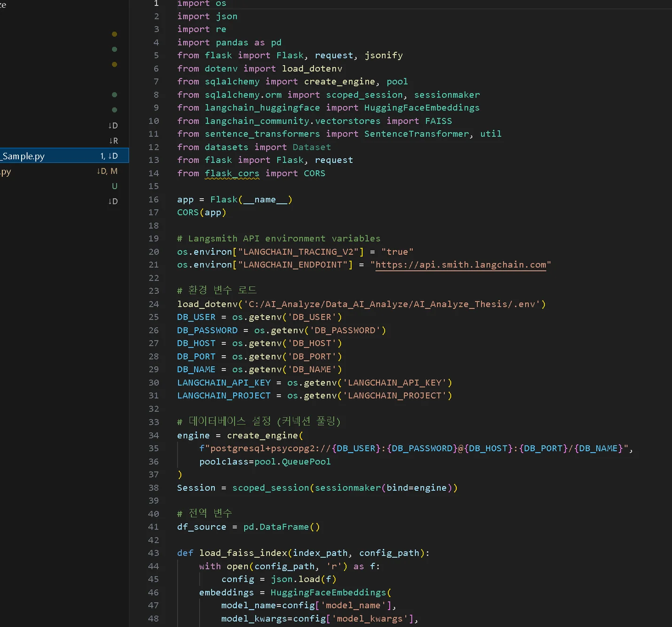Screen dimensions: 672x627
Task: Place cursor on 'import pandas as pd'
Action: [229, 42]
